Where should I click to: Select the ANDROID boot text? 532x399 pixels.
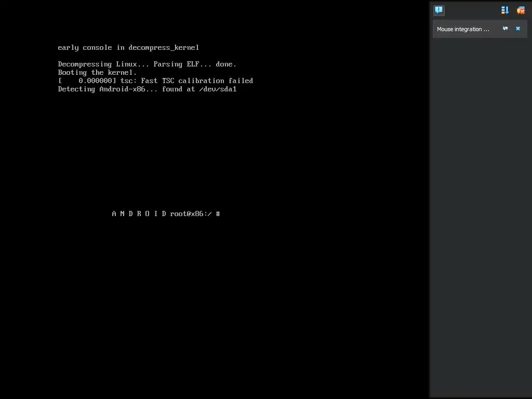139,214
